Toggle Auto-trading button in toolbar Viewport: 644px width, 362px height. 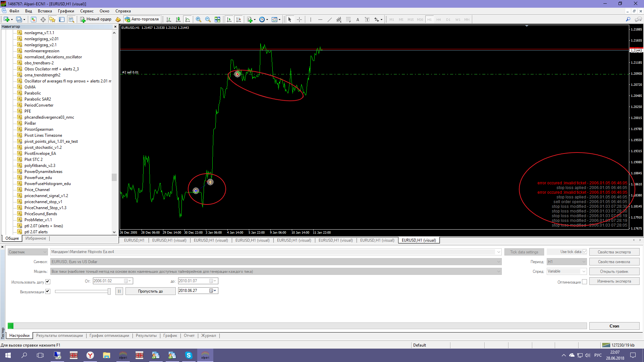(x=142, y=19)
